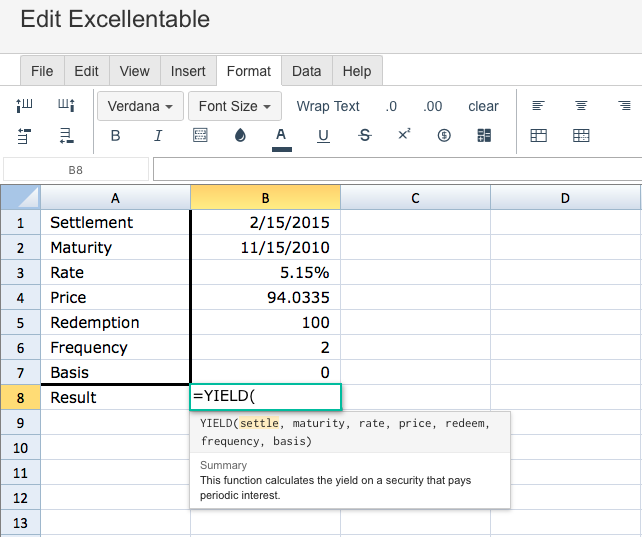Click the clear formatting button
The image size is (642, 537).
[483, 106]
